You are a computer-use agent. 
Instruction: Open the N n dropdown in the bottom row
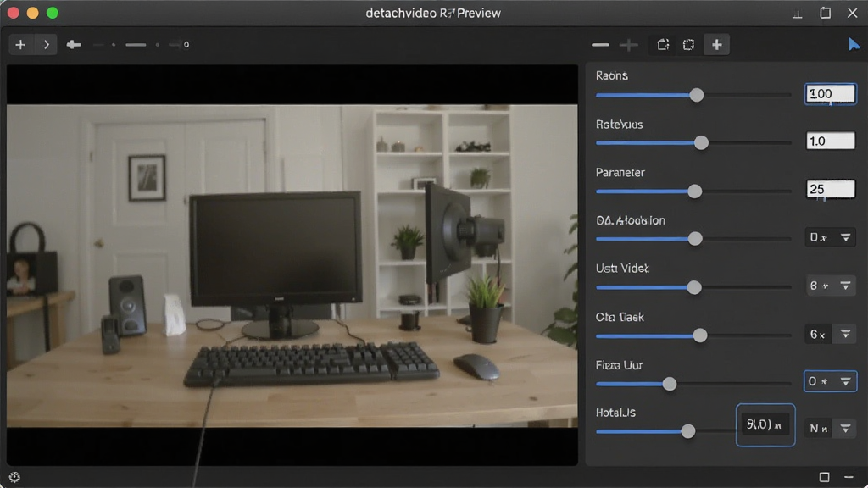click(x=830, y=428)
